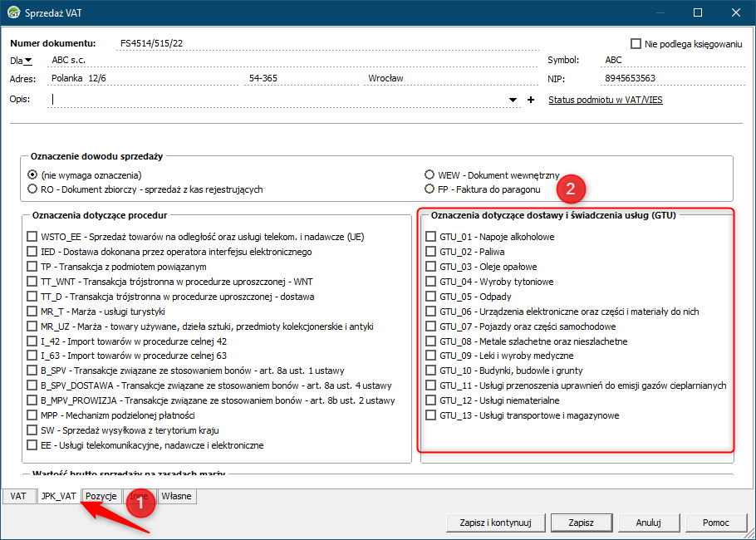The height and width of the screenshot is (540, 756).
Task: Enable TT_D transakcja trójstronna dostawa
Action: 32,297
